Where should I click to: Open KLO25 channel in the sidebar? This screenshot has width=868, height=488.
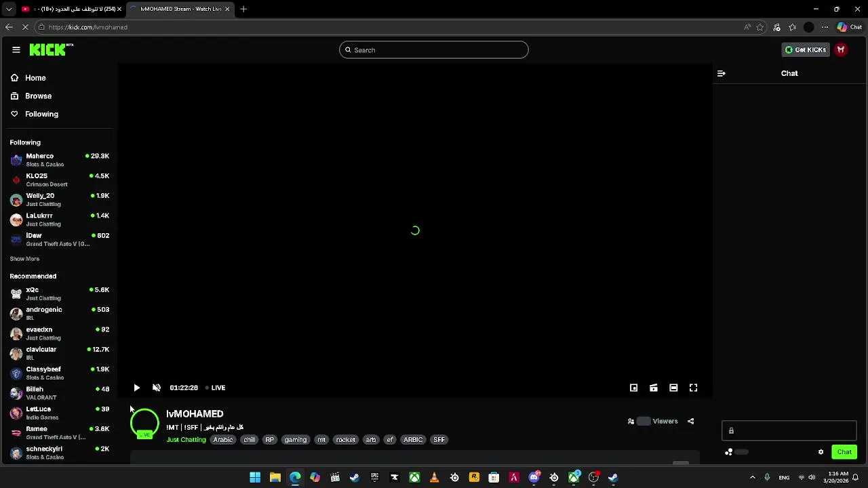tap(60, 180)
